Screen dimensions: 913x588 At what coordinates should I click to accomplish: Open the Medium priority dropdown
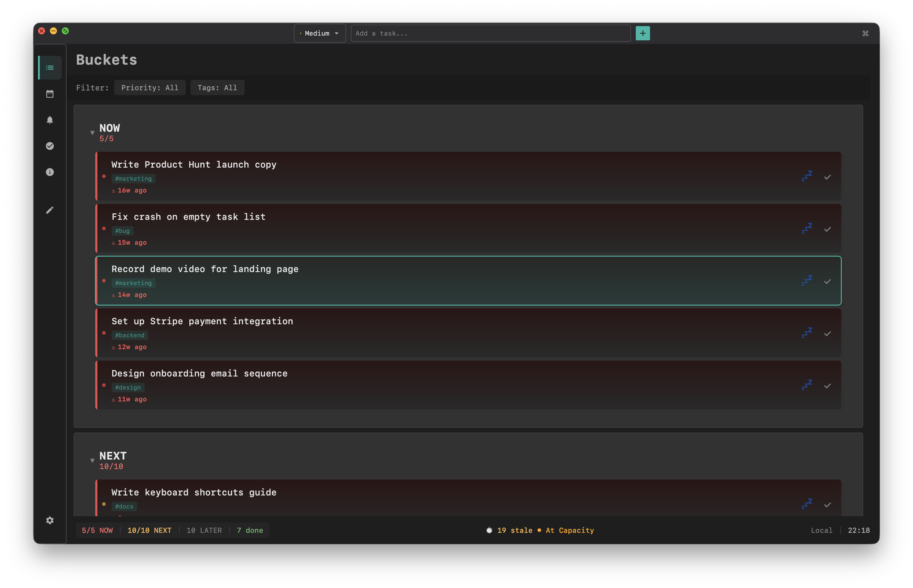coord(320,33)
